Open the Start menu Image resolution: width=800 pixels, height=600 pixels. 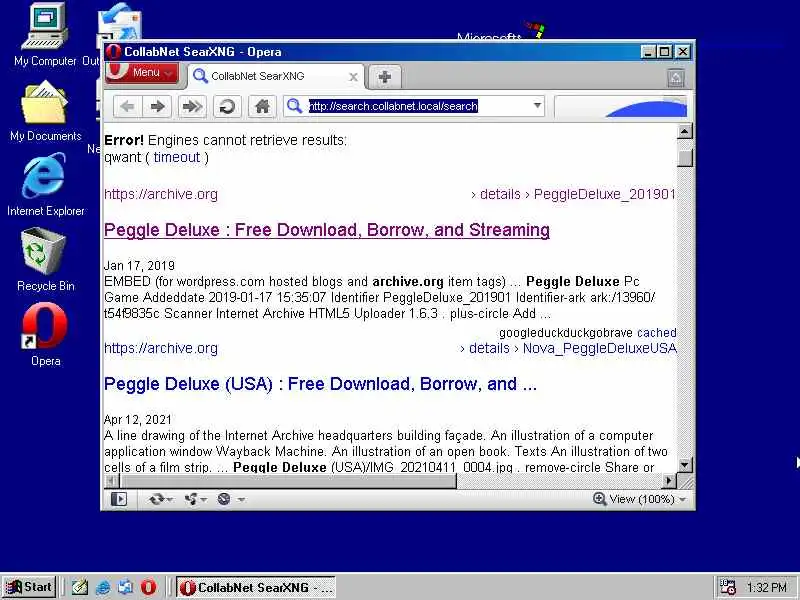[29, 587]
